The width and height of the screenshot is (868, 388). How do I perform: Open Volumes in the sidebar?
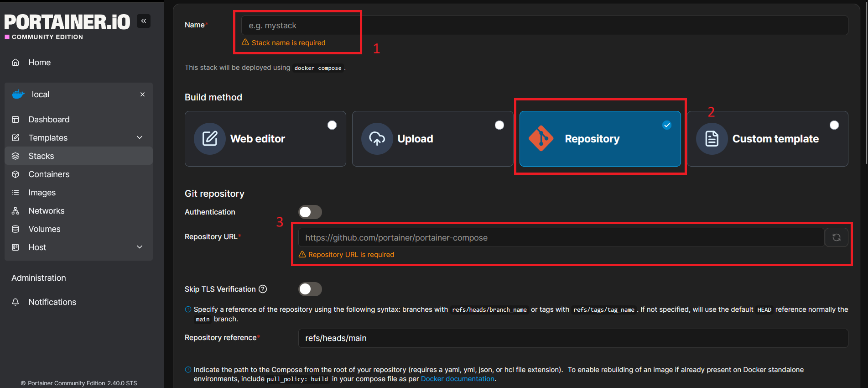click(x=78, y=229)
